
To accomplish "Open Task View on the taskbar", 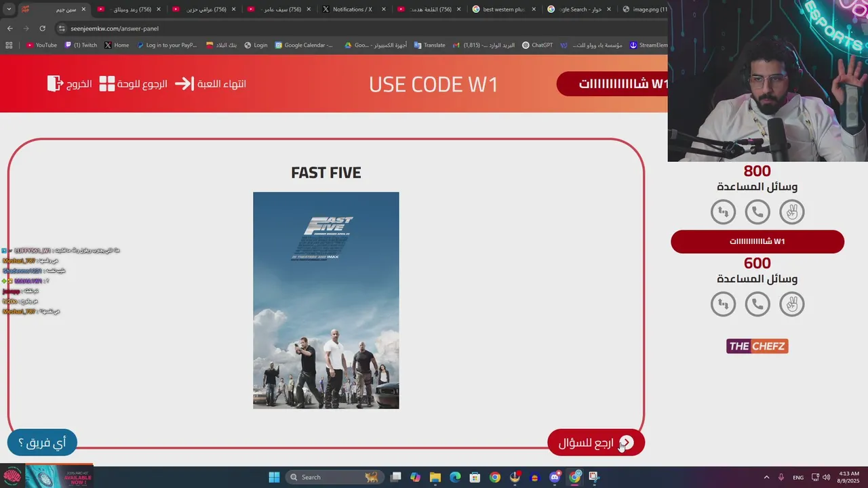I will tap(396, 477).
